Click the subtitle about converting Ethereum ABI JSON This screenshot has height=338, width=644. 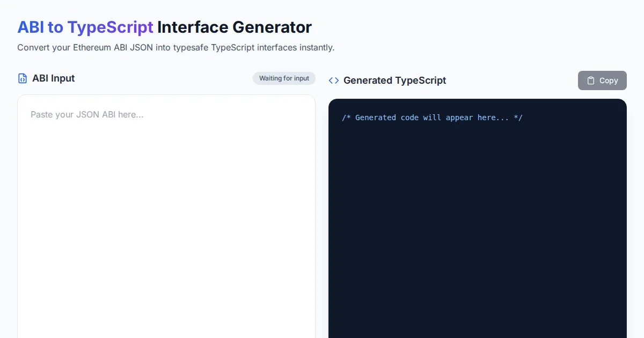[175, 47]
